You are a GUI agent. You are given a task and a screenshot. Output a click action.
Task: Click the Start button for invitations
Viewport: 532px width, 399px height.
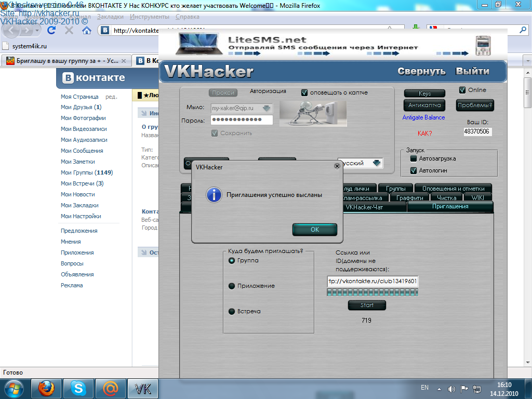pos(367,305)
